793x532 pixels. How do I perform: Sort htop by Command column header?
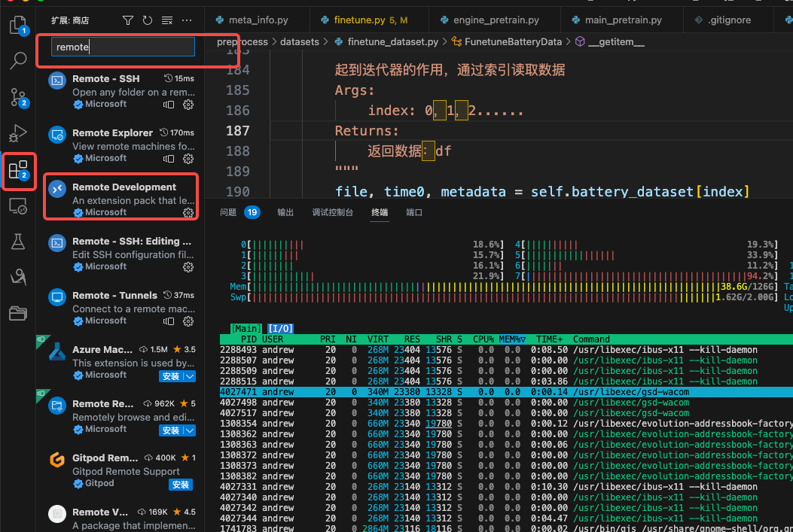coord(591,339)
